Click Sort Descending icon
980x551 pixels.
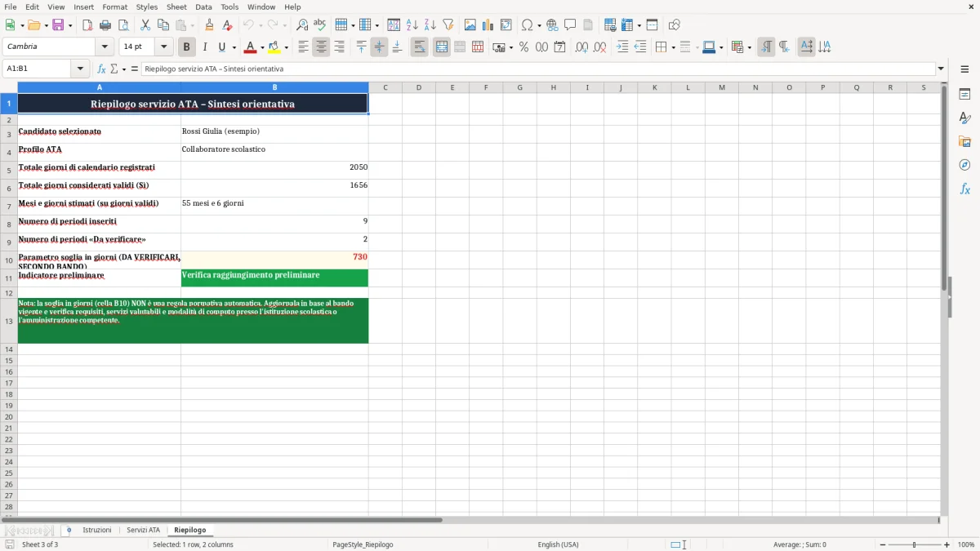430,25
